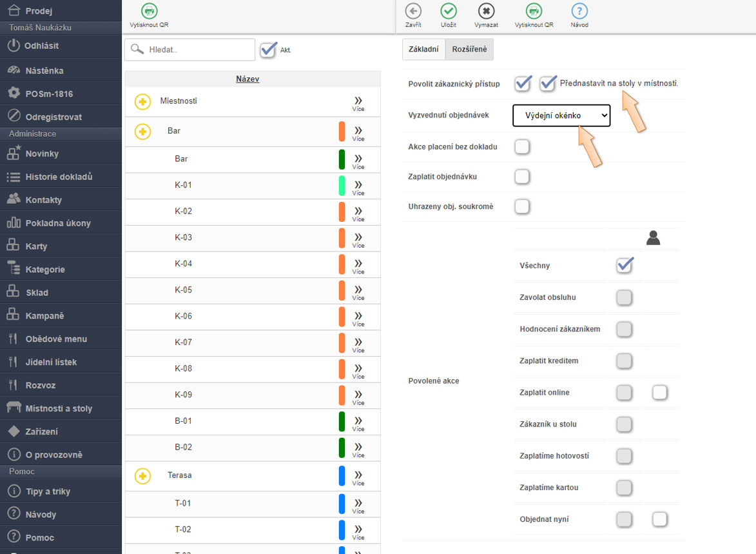Open Více arrows for table K-03
The width and height of the screenshot is (756, 554).
(358, 237)
